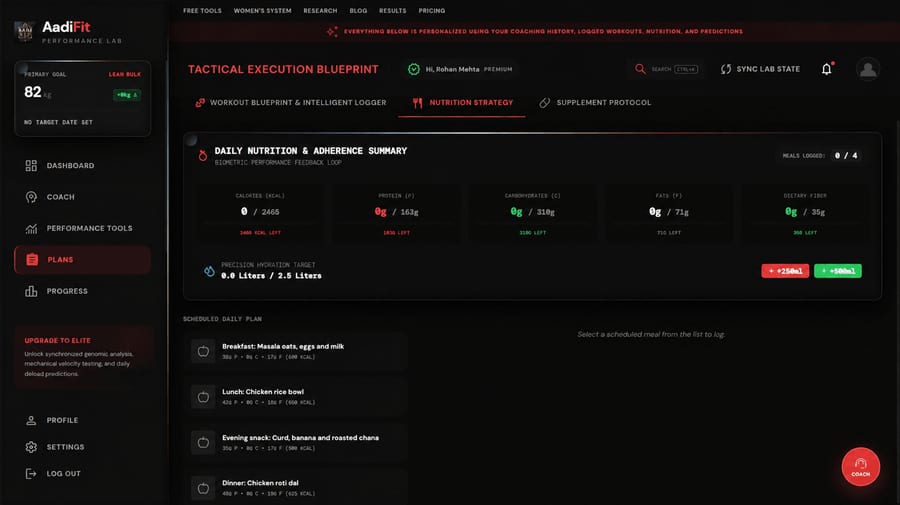Click the Workout Blueprint dumbbell icon
This screenshot has height=505, width=900.
200,103
